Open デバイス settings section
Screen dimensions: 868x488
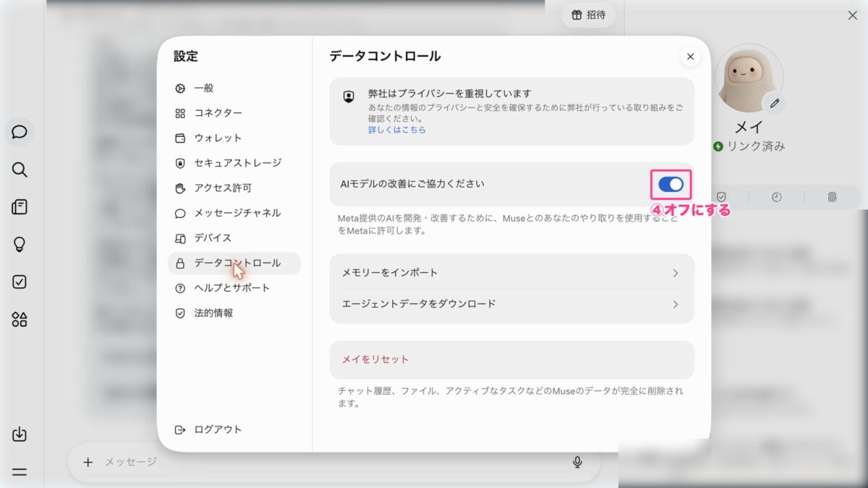[234, 238]
